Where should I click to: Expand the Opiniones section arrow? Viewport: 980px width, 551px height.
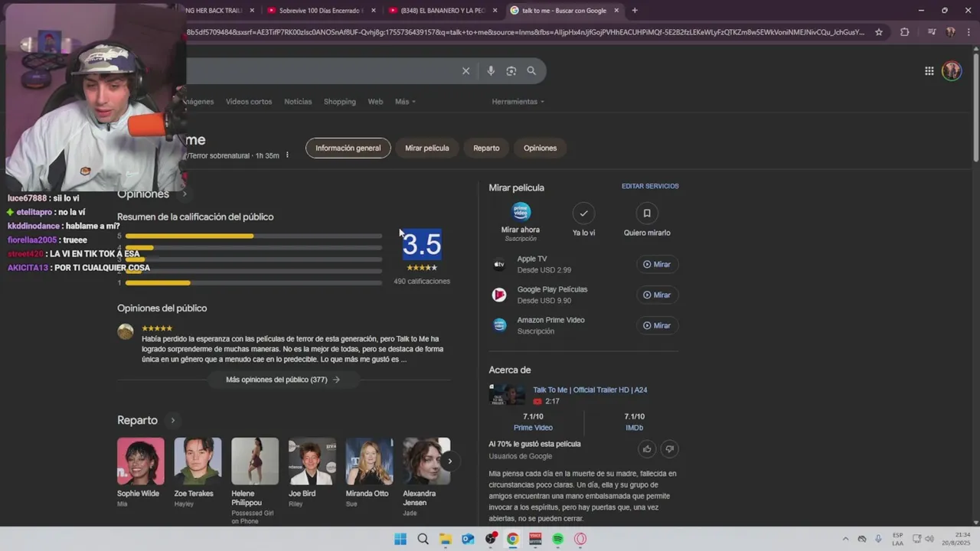184,194
